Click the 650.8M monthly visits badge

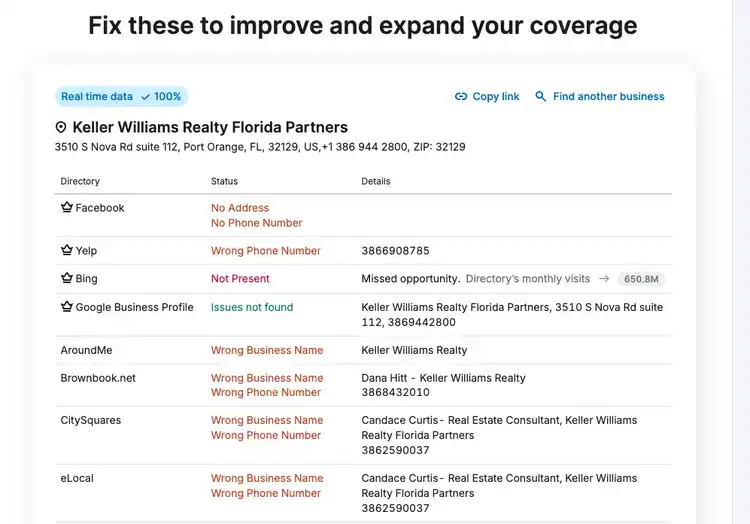tap(641, 279)
